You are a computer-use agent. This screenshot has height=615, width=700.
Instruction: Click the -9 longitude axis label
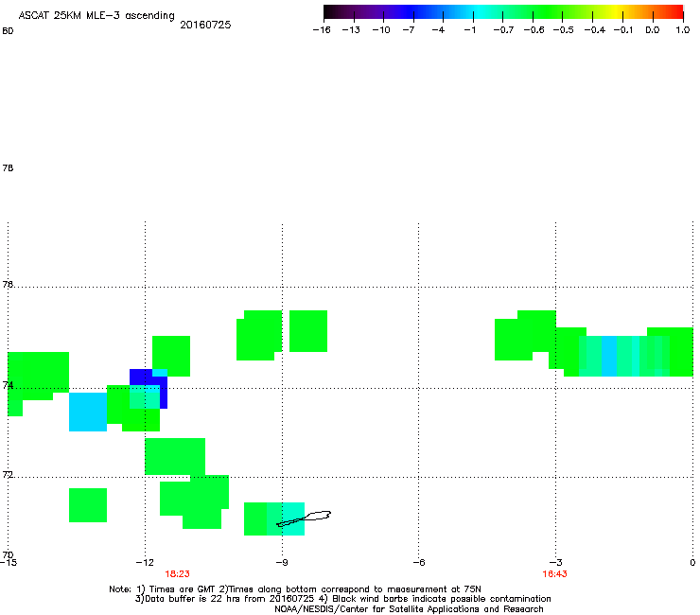click(281, 563)
